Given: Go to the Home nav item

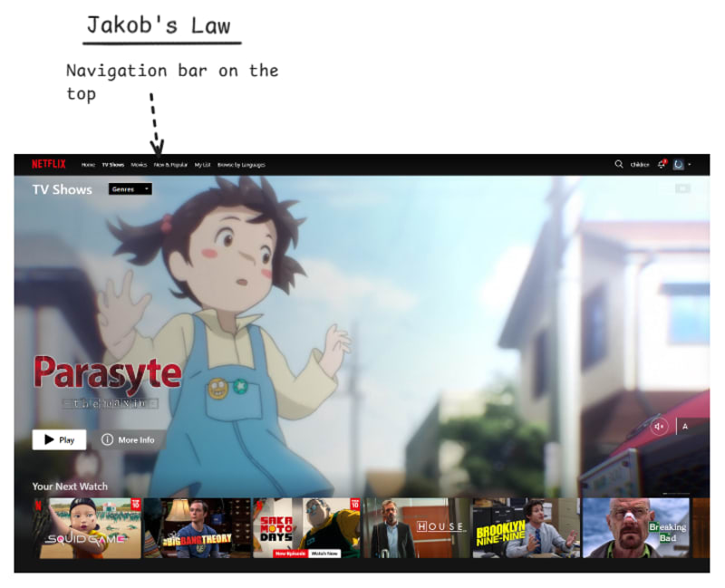Looking at the screenshot, I should (88, 165).
